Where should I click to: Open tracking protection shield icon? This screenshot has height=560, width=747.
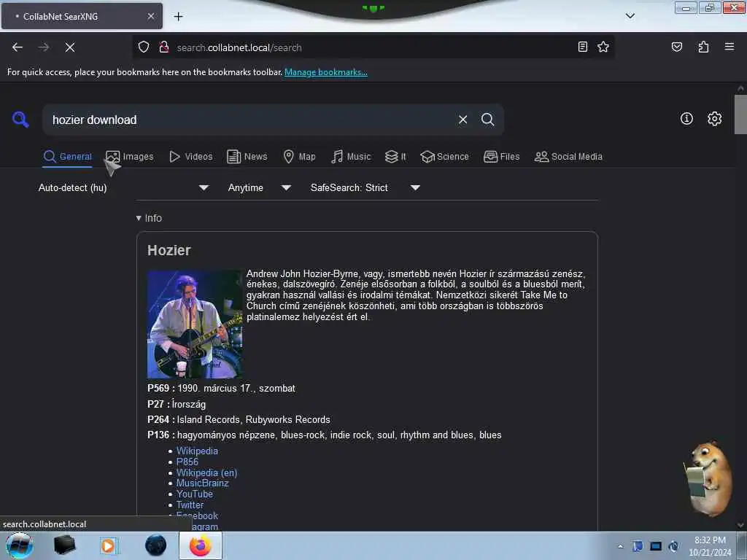click(x=144, y=47)
